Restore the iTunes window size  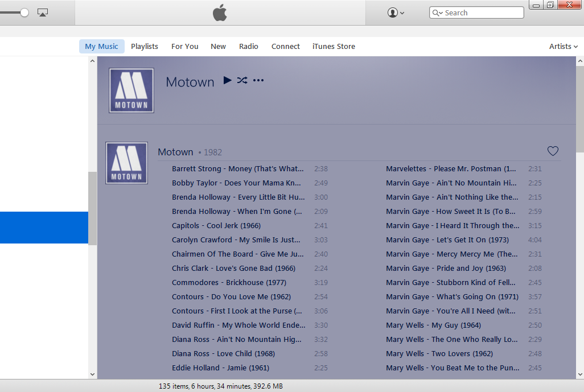click(x=550, y=5)
